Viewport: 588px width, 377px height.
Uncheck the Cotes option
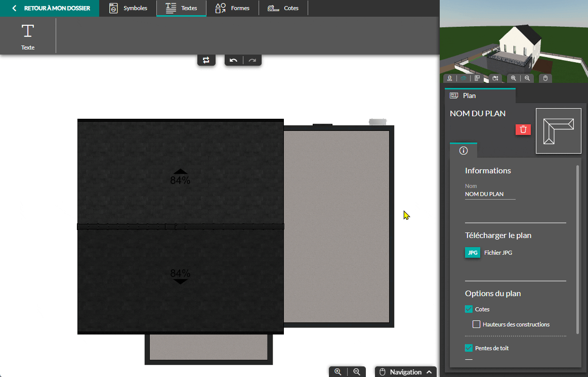click(x=469, y=309)
